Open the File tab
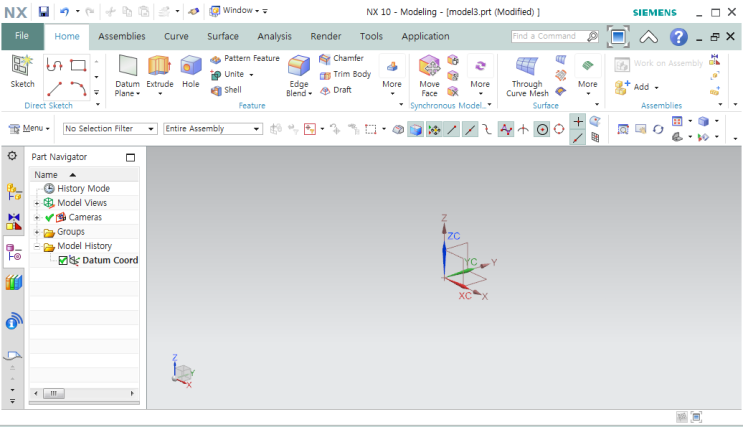Screen dimensions: 743x427 [22, 36]
